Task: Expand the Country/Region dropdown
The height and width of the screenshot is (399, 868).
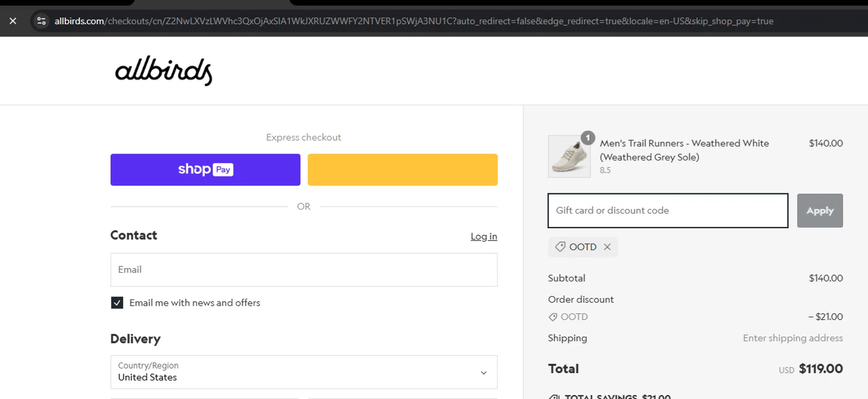Action: 304,372
